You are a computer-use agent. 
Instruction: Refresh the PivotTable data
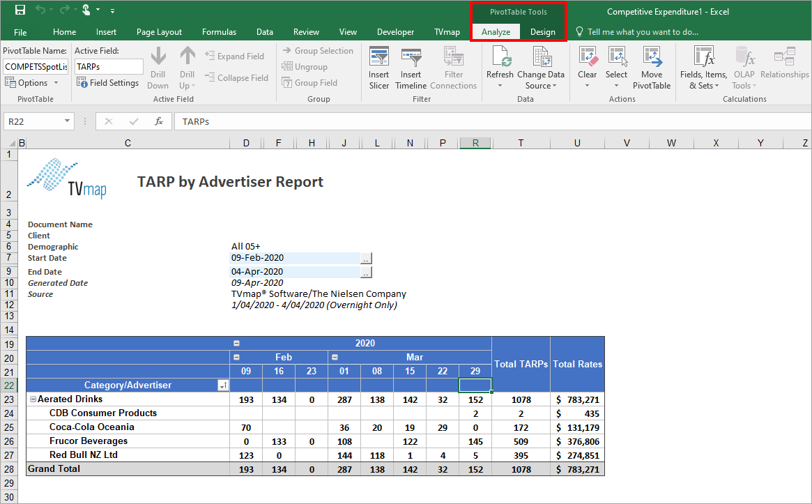[x=500, y=62]
